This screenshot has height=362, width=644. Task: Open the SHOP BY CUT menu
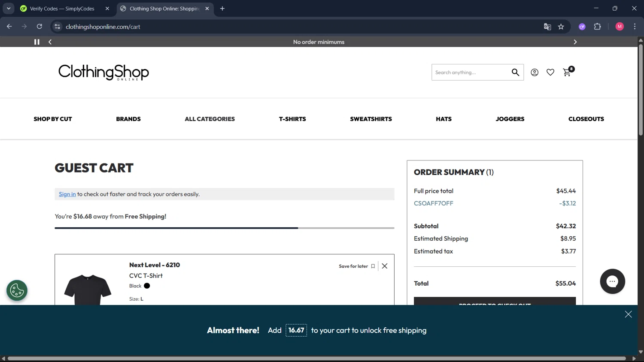pyautogui.click(x=53, y=119)
